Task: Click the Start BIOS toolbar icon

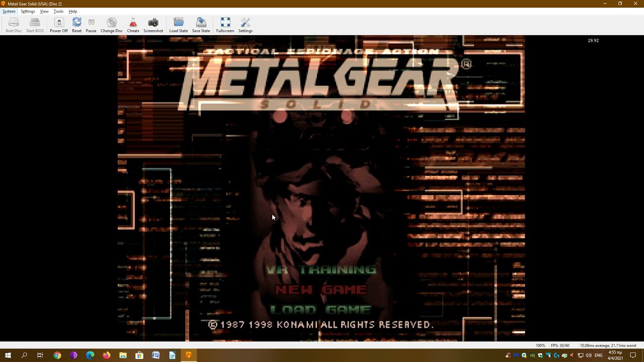Action: tap(35, 25)
